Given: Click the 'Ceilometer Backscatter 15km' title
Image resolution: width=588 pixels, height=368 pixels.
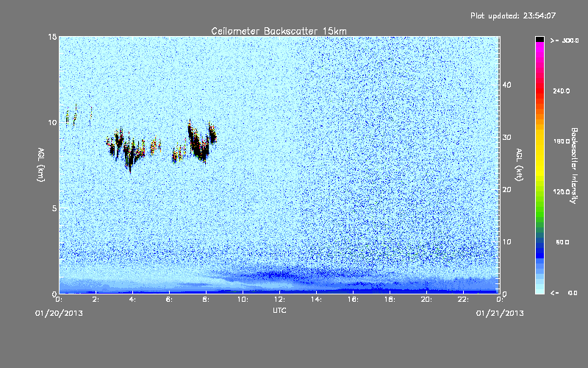Looking at the screenshot, I should click(x=279, y=31).
